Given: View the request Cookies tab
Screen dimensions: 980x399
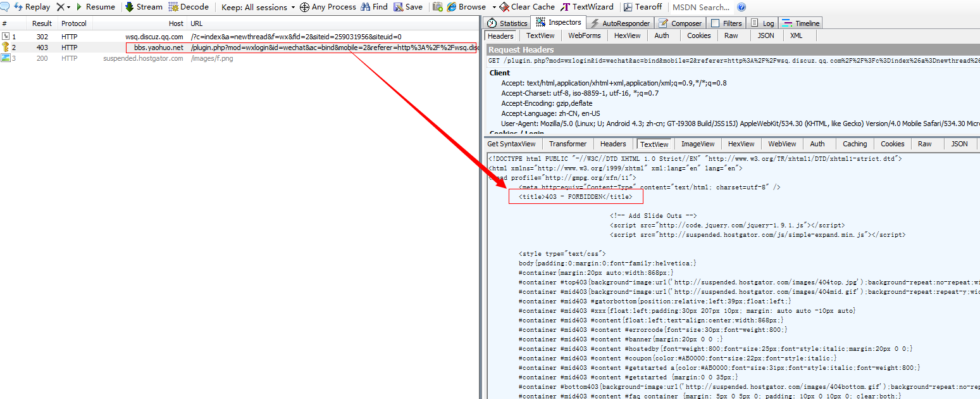Looking at the screenshot, I should click(699, 36).
